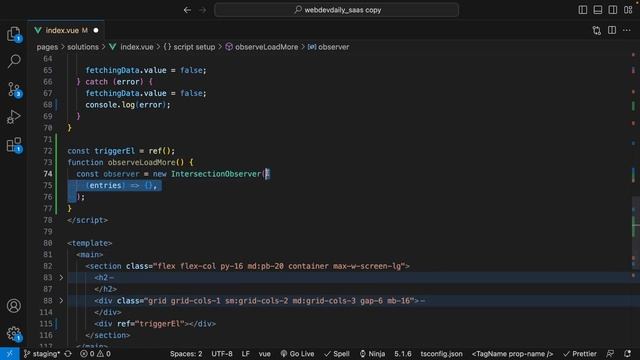Click the pages breadcrumb
640x360 pixels.
pyautogui.click(x=47, y=47)
